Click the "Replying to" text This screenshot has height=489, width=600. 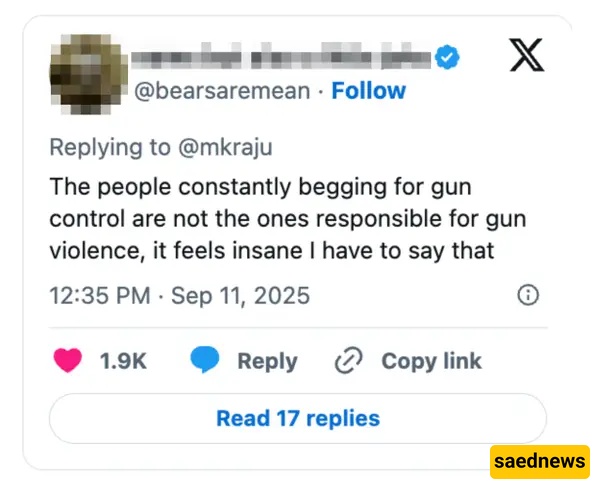click(x=110, y=148)
